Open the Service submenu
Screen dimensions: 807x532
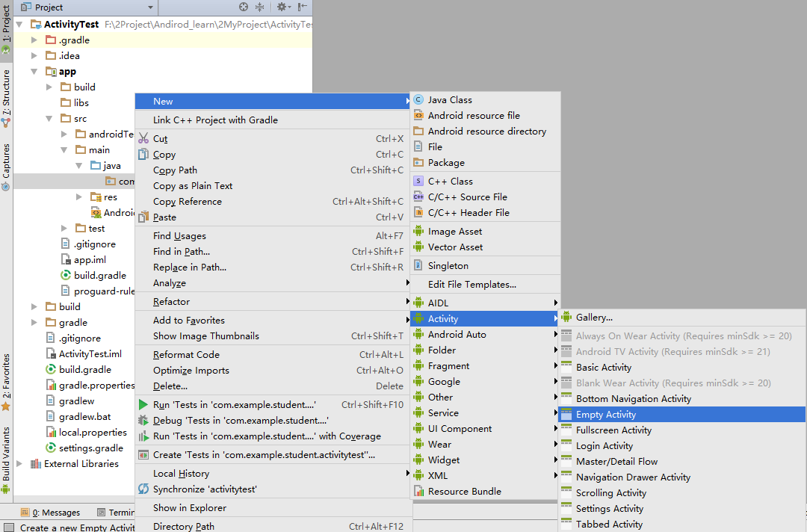485,412
